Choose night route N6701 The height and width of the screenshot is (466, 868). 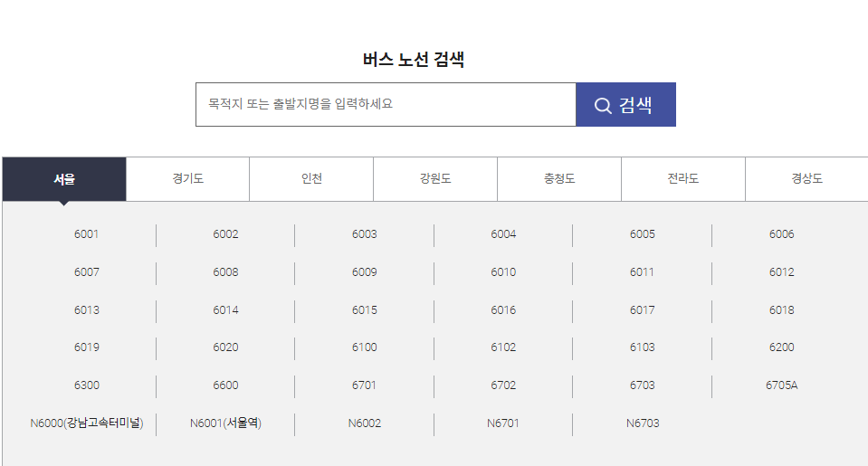point(503,423)
